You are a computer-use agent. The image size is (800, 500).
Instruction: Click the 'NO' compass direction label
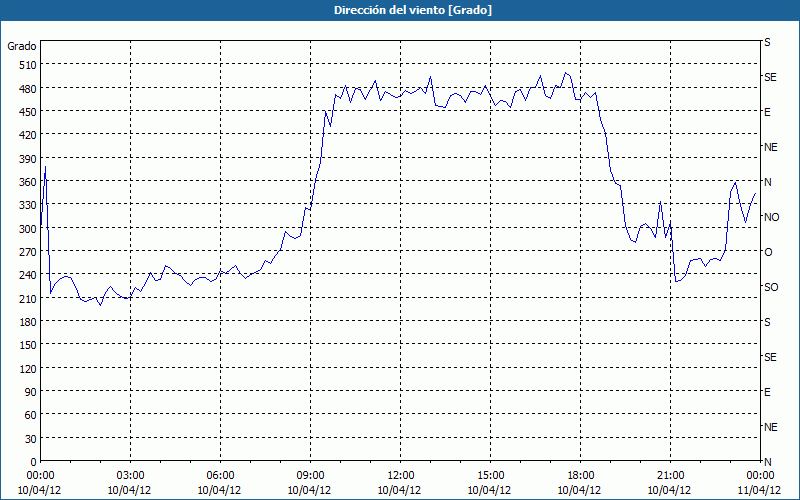click(x=772, y=217)
